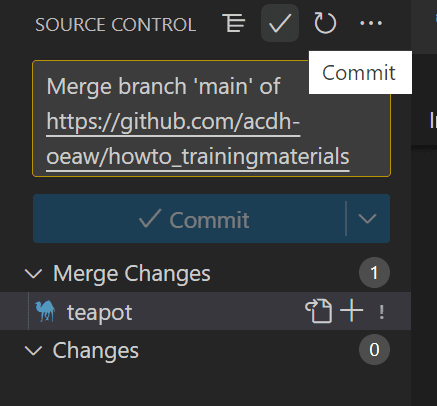The width and height of the screenshot is (437, 406).
Task: Follow the github.com/acdh-oeaw link in the message
Action: click(x=198, y=139)
